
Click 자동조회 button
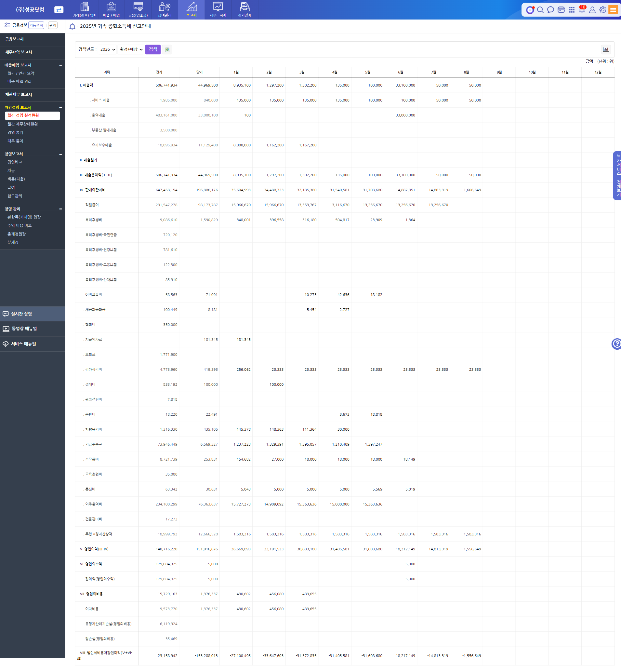click(36, 25)
